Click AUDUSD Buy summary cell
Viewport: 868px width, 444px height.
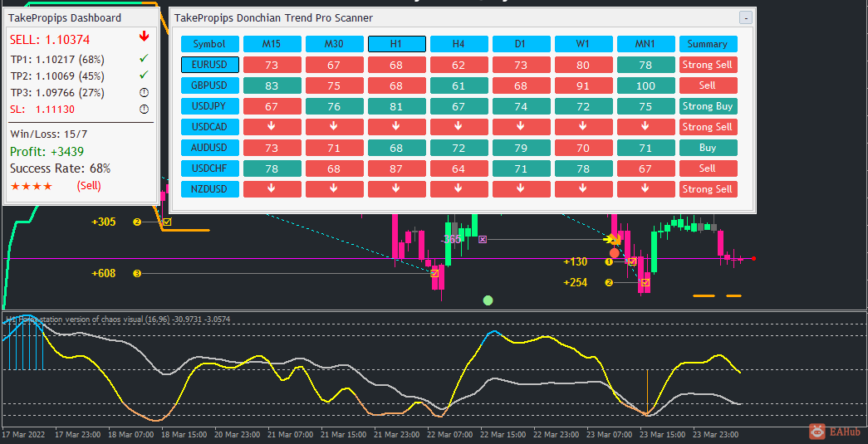point(709,148)
